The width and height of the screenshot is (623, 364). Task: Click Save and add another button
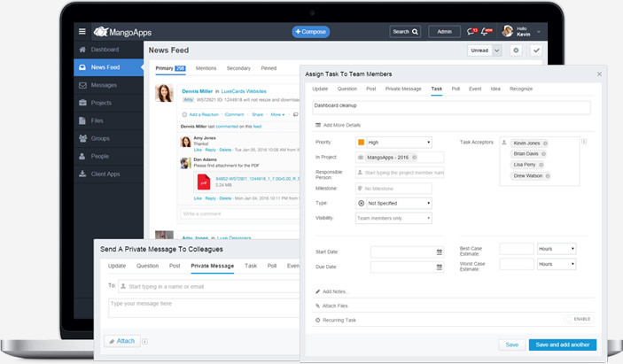click(x=563, y=345)
